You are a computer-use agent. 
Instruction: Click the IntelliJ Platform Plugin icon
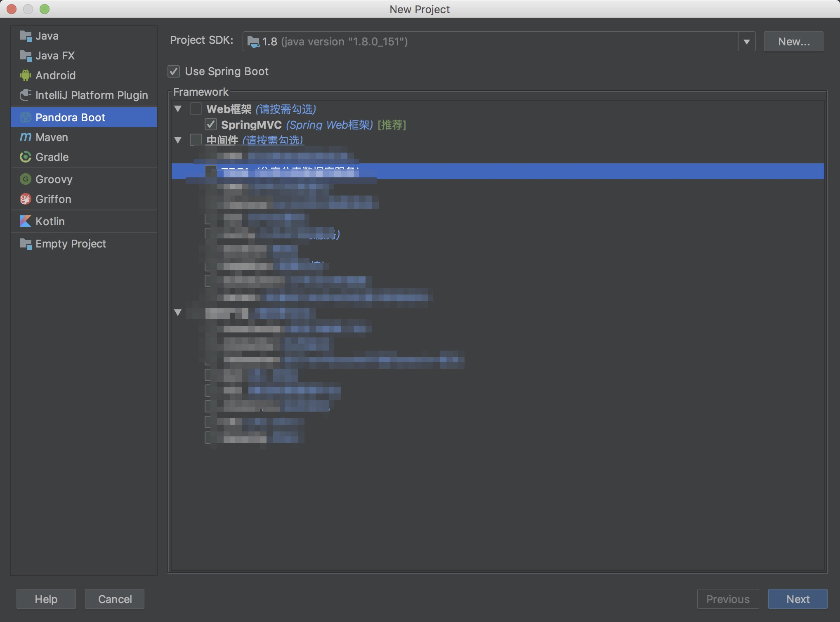click(26, 95)
